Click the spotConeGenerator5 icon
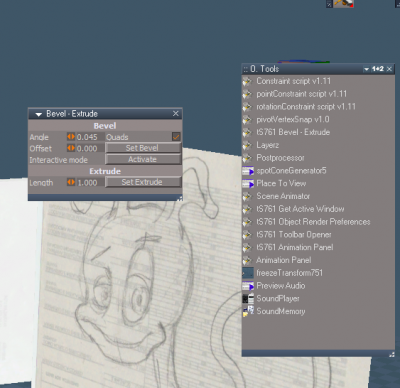This screenshot has width=400, height=388. click(248, 171)
